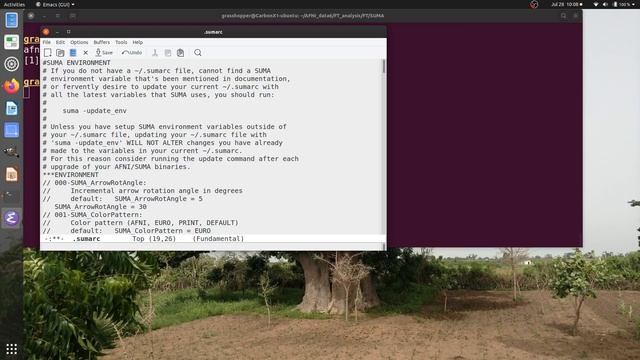Minimize the .sumarc Emacs window
This screenshot has width=640, height=360.
coord(58,32)
